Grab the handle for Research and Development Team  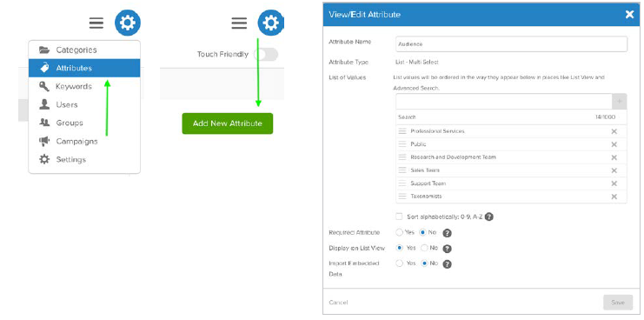click(402, 157)
